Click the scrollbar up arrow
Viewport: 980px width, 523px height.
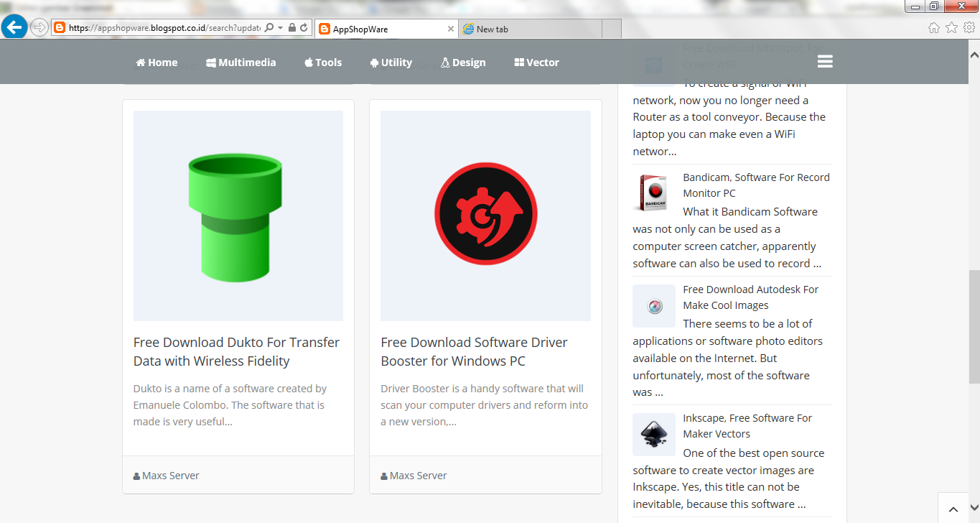pyautogui.click(x=974, y=54)
